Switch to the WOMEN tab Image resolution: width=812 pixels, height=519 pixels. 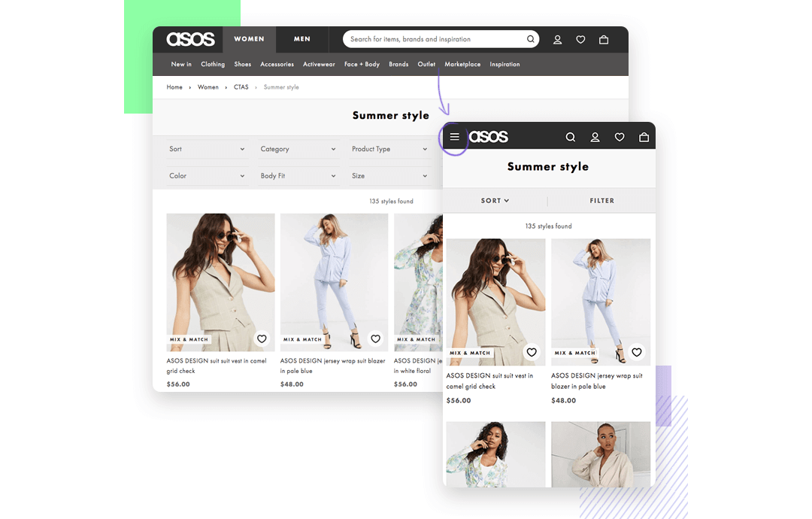(249, 39)
